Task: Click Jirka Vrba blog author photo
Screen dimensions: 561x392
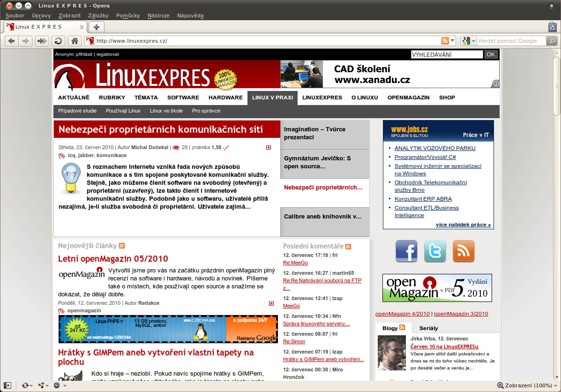Action: point(392,353)
